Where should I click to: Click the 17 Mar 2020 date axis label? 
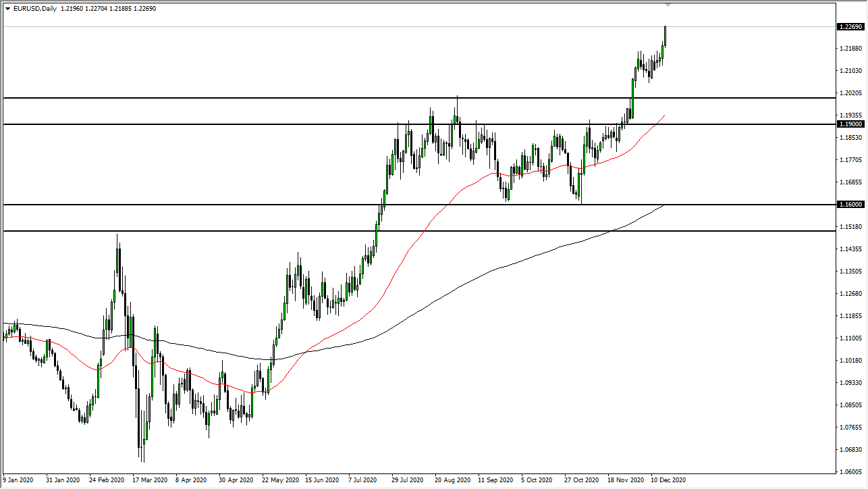pos(151,481)
